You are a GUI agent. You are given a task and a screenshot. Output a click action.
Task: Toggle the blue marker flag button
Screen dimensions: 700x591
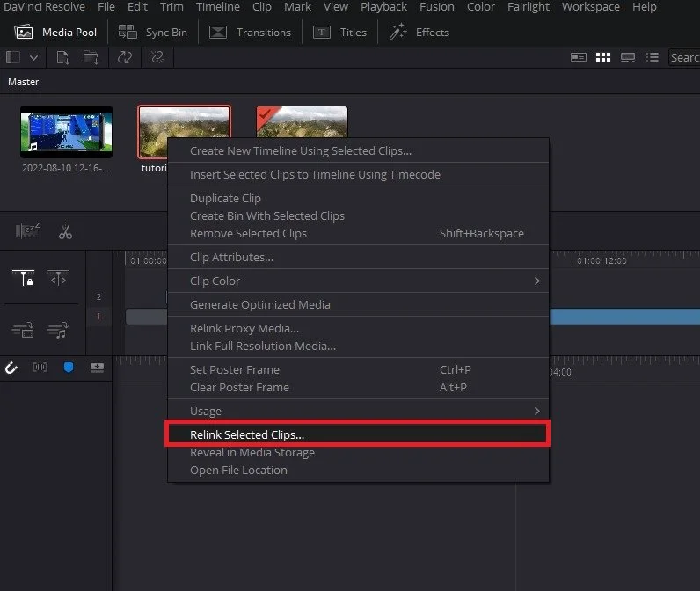[x=69, y=368]
